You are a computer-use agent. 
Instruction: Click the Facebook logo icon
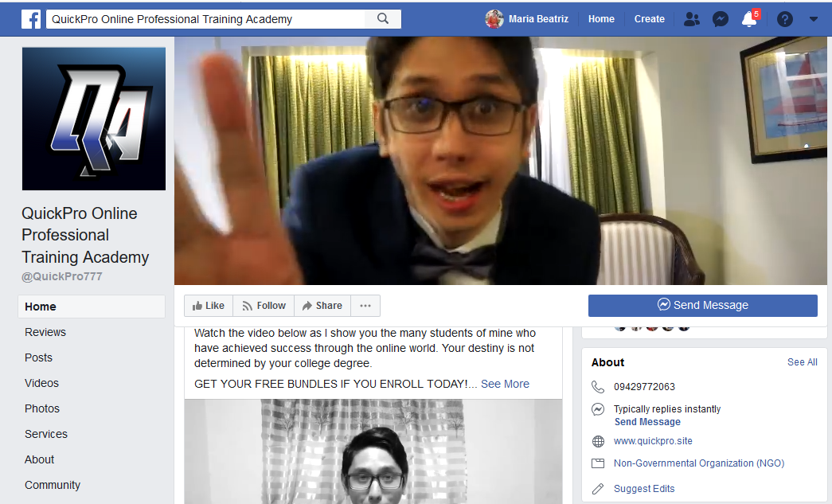(x=31, y=19)
